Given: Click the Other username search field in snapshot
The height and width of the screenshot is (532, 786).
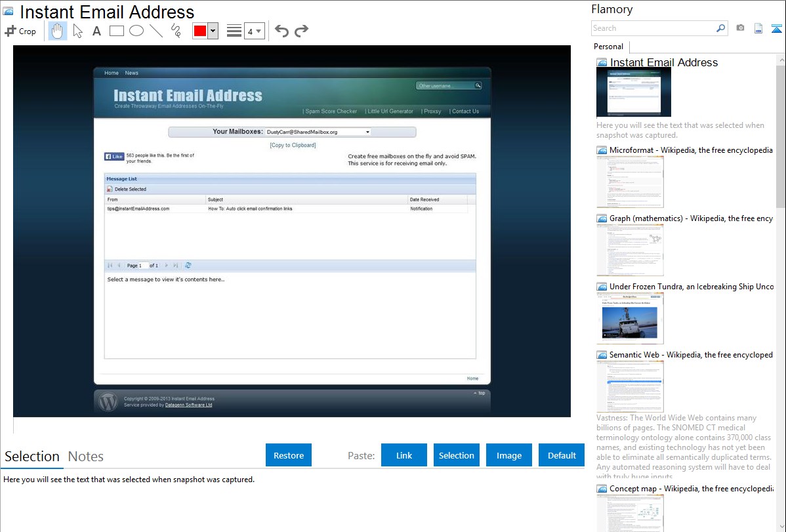Looking at the screenshot, I should pos(445,86).
